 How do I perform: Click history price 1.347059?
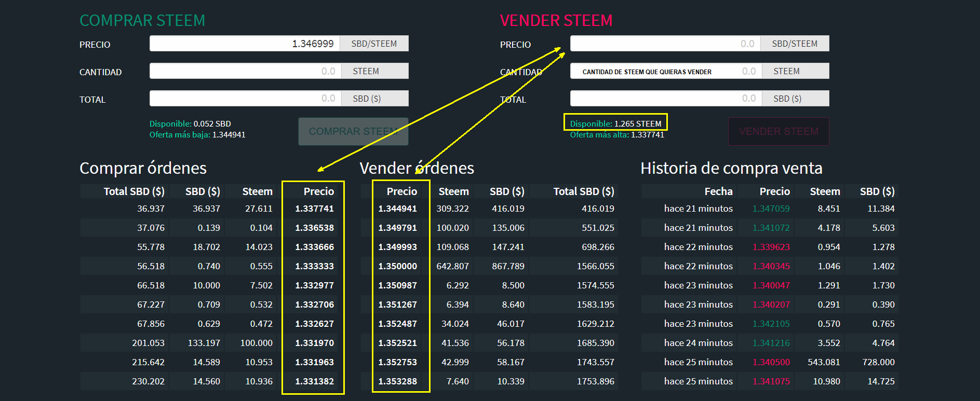point(771,209)
